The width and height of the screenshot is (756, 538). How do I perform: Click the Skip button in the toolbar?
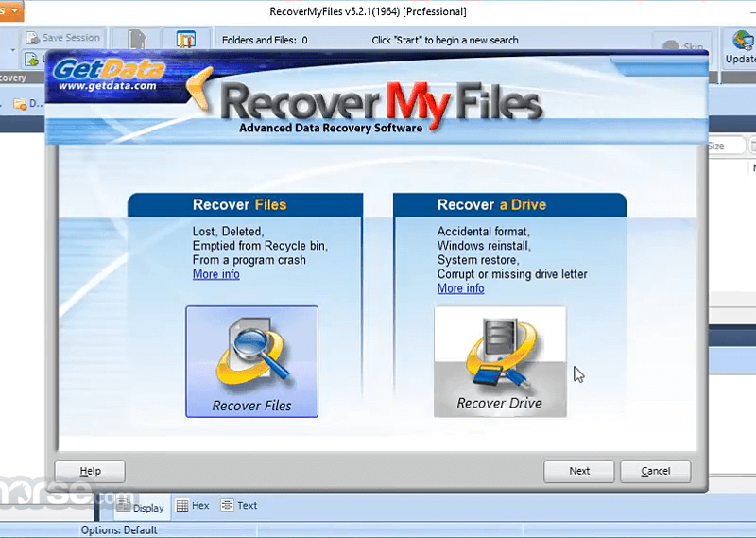pos(682,47)
